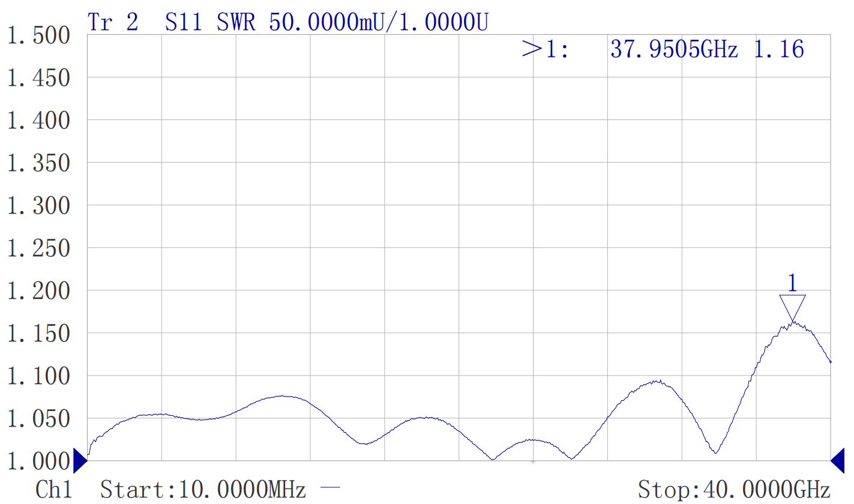This screenshot has width=854, height=504.
Task: Click the 1.100 Y-axis scale label
Action: click(x=38, y=377)
